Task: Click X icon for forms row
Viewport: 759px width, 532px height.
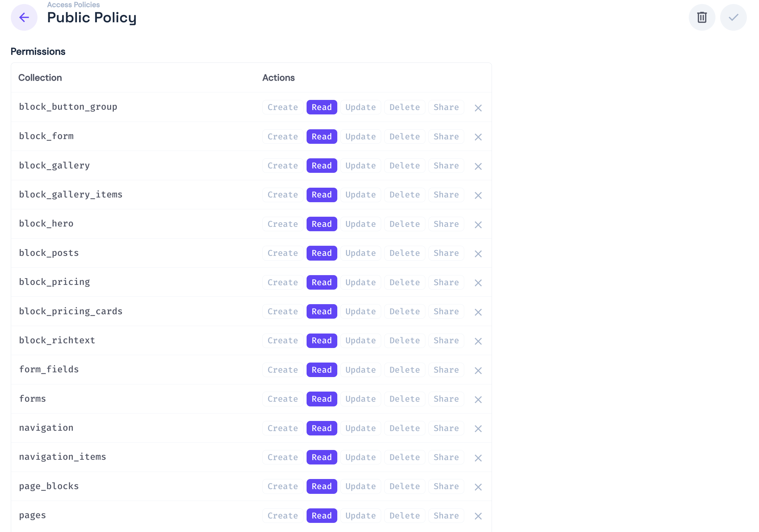Action: point(478,400)
